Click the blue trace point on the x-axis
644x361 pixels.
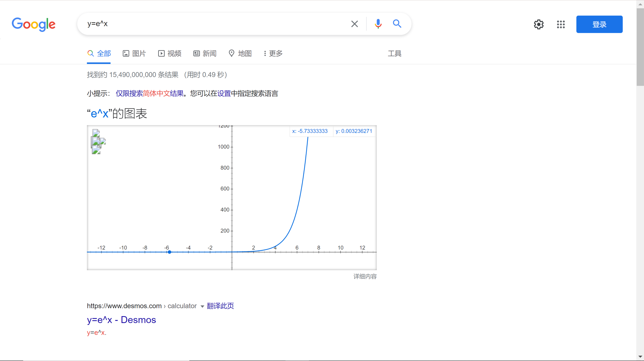click(x=169, y=252)
